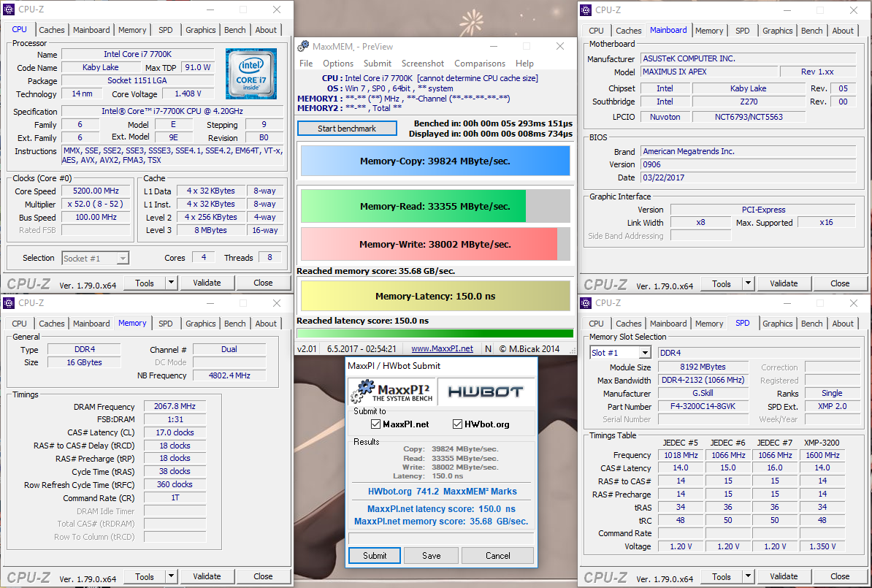Click Tools button in CPU window
872x588 pixels.
[145, 283]
